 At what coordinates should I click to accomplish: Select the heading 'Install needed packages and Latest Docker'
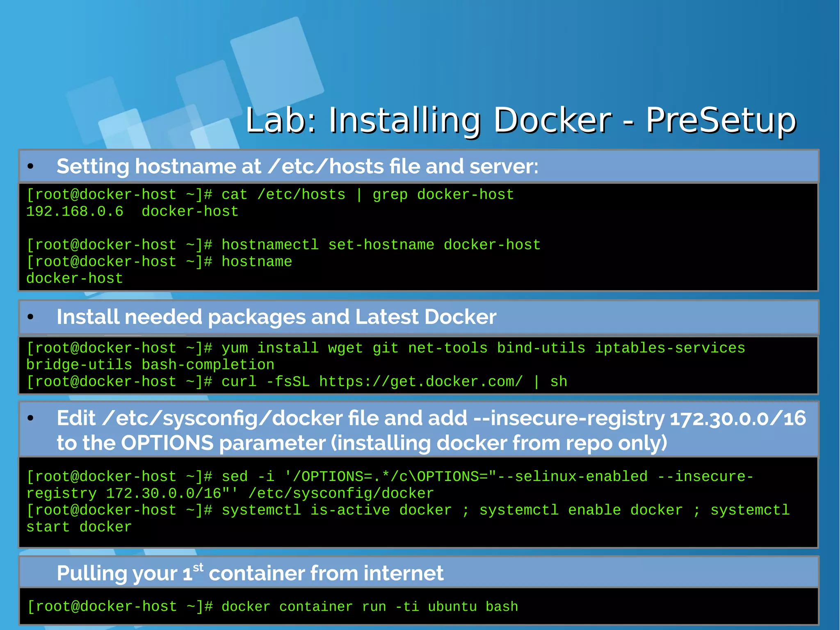point(276,317)
